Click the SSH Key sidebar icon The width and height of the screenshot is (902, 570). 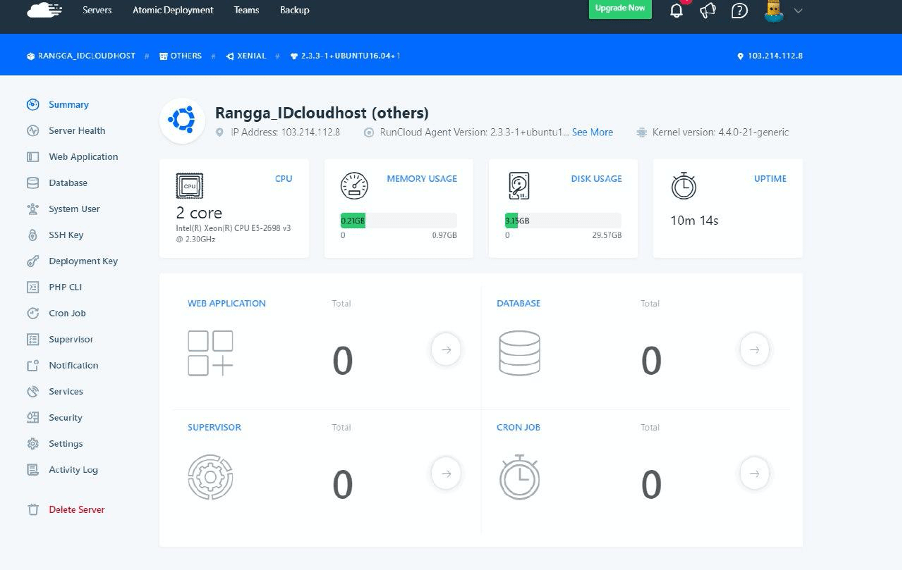point(33,235)
